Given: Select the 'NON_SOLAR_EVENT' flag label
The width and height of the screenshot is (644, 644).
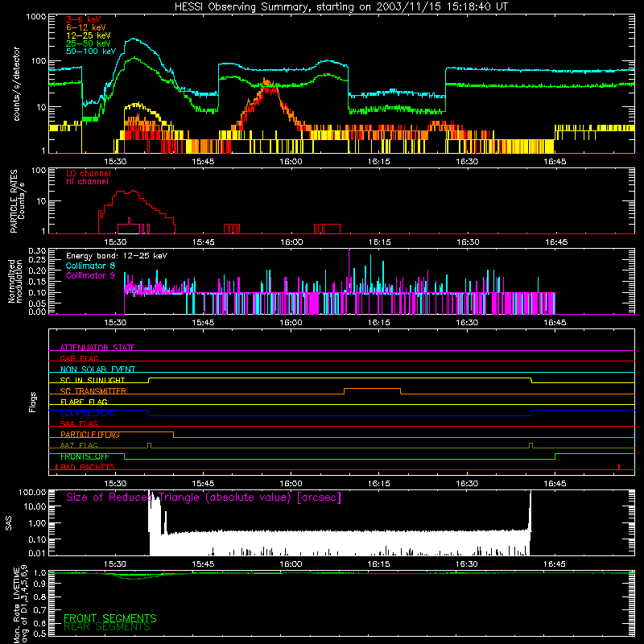Looking at the screenshot, I should (97, 369).
